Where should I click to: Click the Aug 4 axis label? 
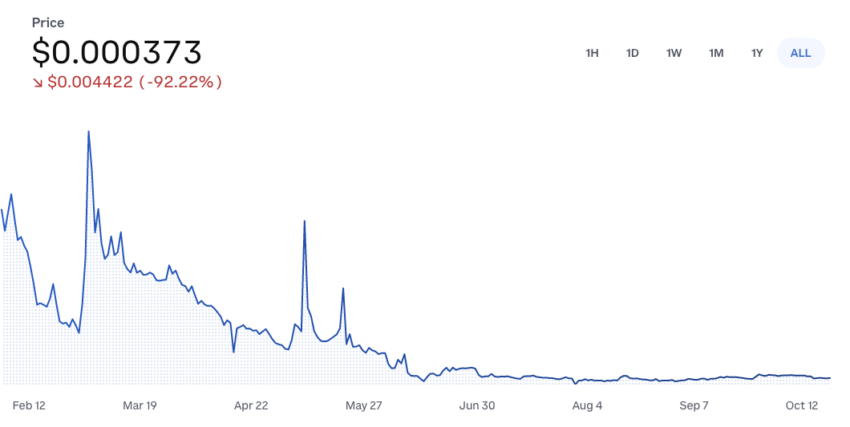[587, 405]
